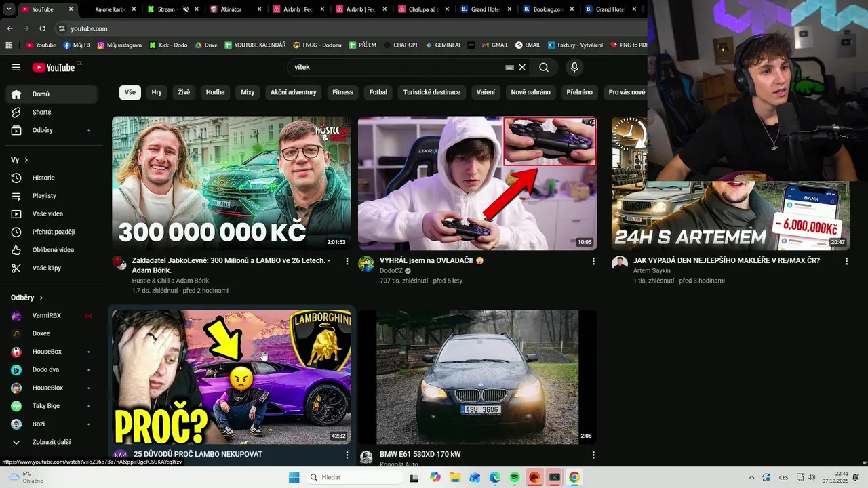Reload the page with browser refresh button
Image resolution: width=868 pixels, height=488 pixels.
point(43,28)
